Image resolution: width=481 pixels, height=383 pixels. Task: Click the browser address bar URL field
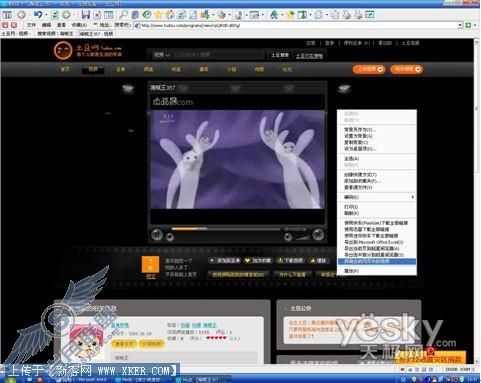click(296, 25)
